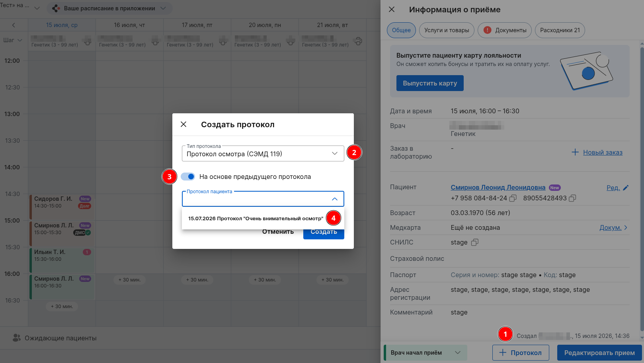Select protocol "Очень внимательный осмотр" option
The width and height of the screenshot is (644, 363).
256,218
